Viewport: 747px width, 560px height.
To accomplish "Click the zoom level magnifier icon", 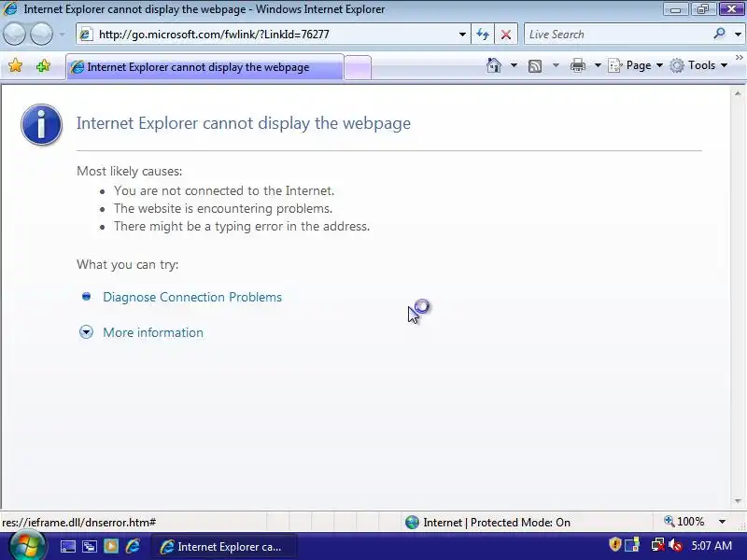I will [669, 522].
